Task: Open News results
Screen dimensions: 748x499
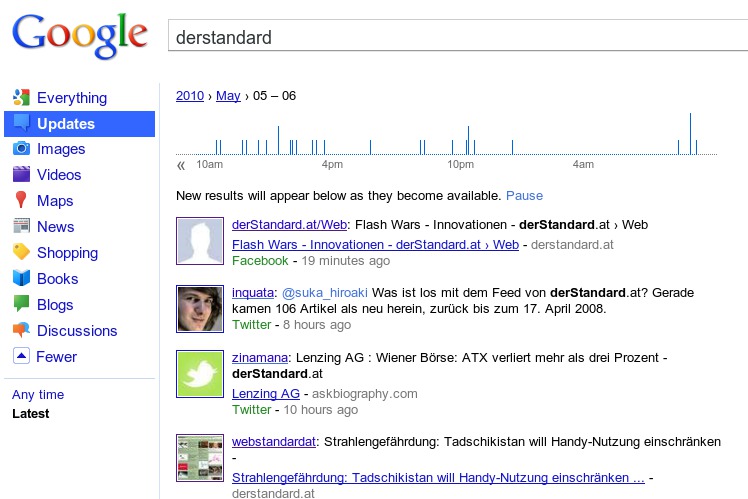Action: point(56,227)
